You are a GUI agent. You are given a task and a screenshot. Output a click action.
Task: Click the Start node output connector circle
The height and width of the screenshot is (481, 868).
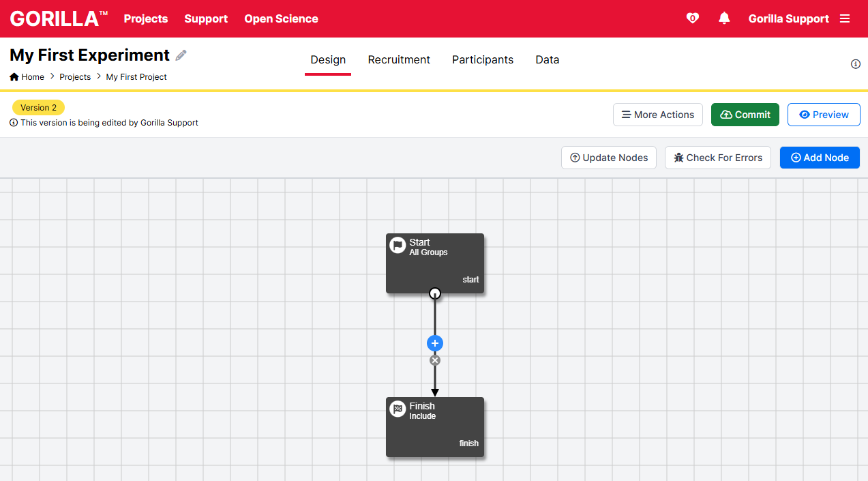click(x=435, y=293)
